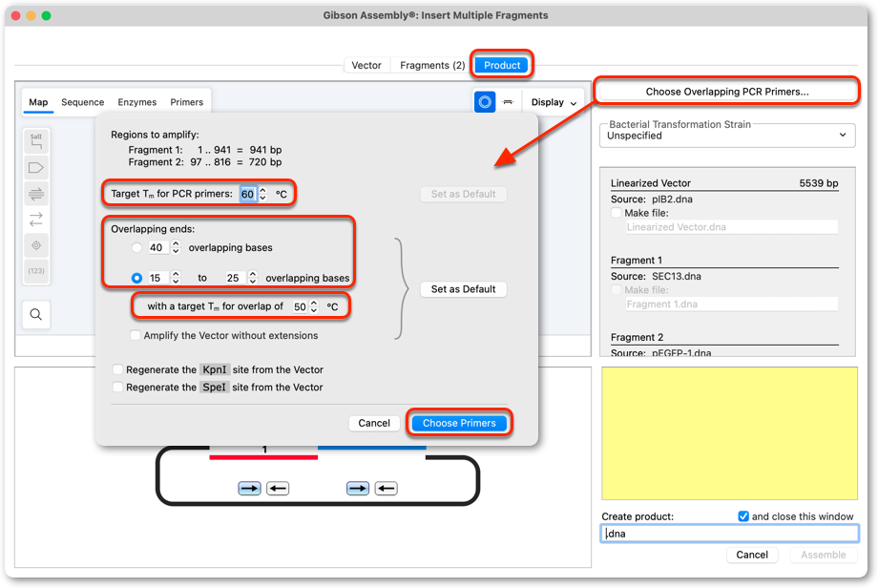Click the Create product name field
This screenshot has width=878, height=588.
pos(729,534)
